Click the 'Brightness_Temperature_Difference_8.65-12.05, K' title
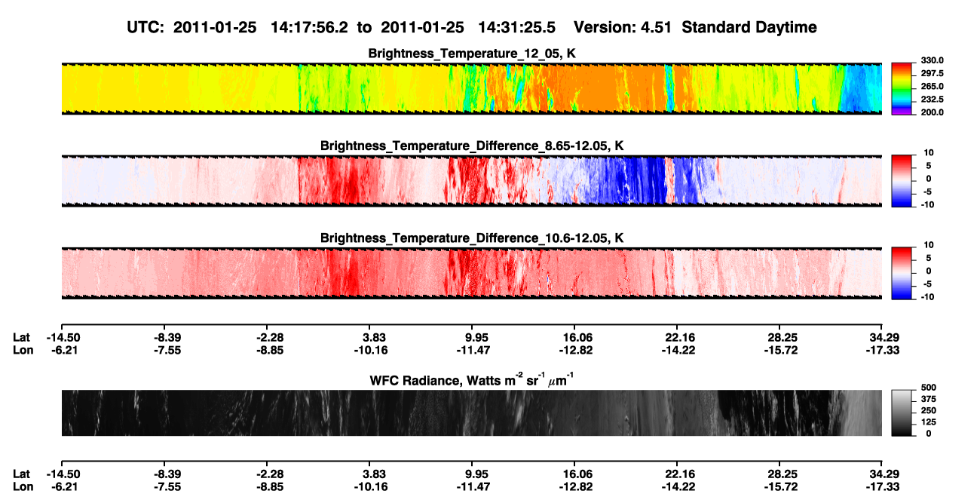The height and width of the screenshot is (503, 980). [x=472, y=146]
